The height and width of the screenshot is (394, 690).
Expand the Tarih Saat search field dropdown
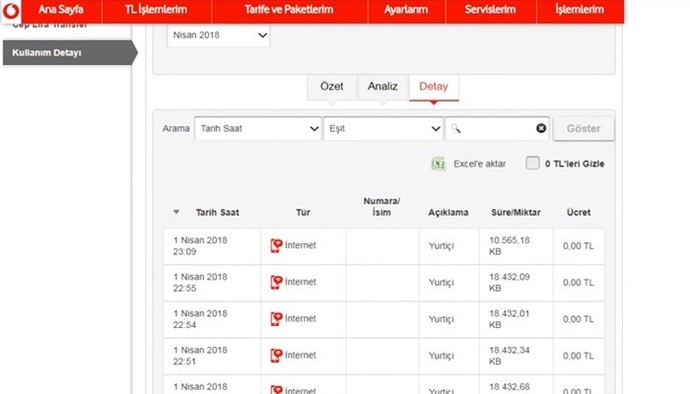pyautogui.click(x=258, y=129)
